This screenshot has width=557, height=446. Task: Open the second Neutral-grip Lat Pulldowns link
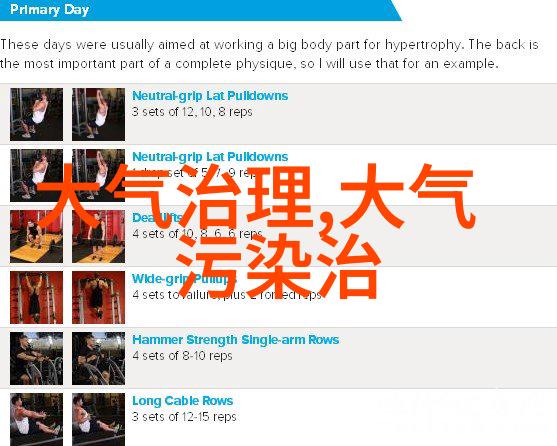[x=210, y=157]
